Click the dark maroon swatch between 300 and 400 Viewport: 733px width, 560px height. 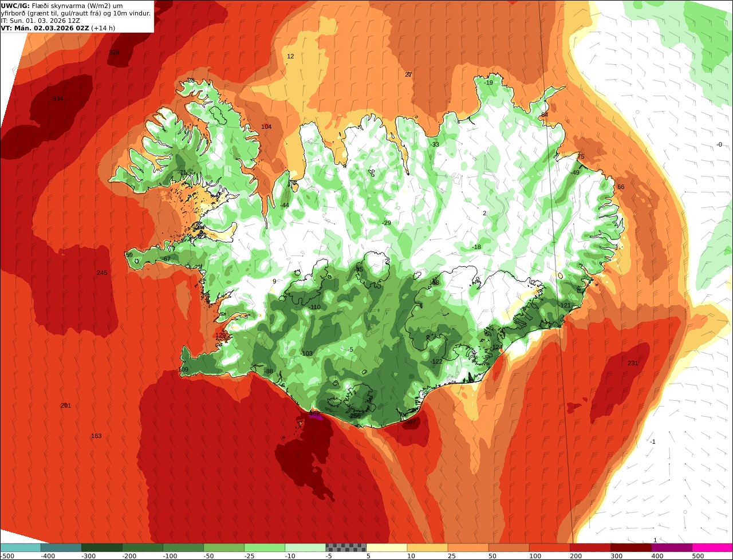pyautogui.click(x=630, y=547)
